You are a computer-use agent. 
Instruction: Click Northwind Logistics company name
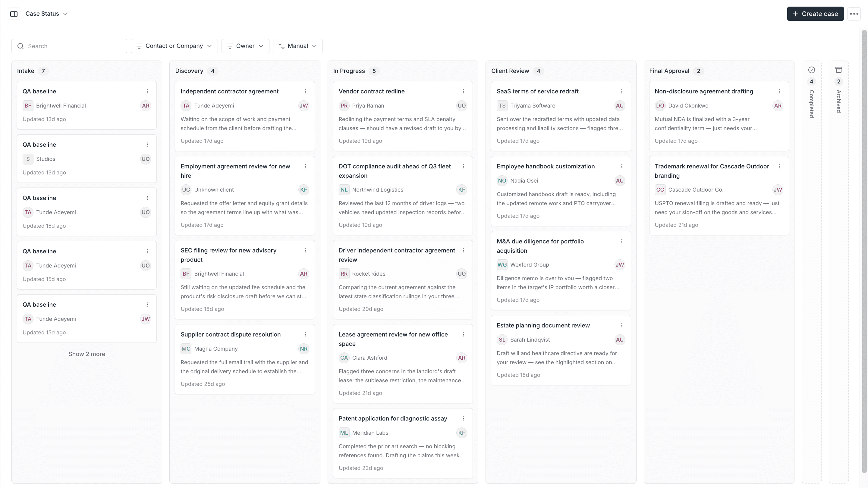[x=377, y=189]
